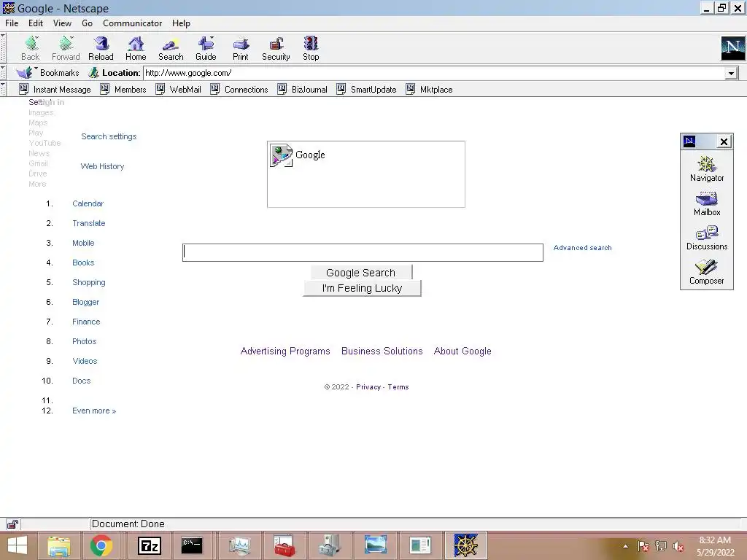This screenshot has width=747, height=560.
Task: Open the Shopping link
Action: tap(88, 282)
